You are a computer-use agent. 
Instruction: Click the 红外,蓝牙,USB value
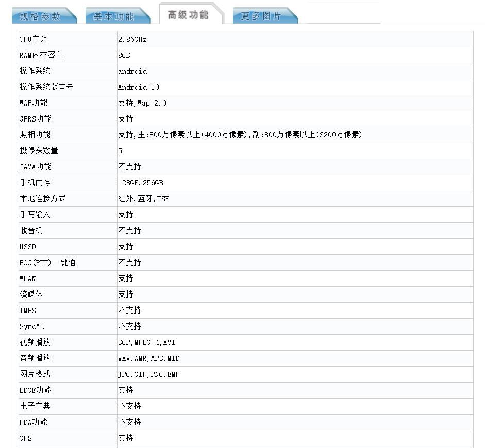coord(144,199)
